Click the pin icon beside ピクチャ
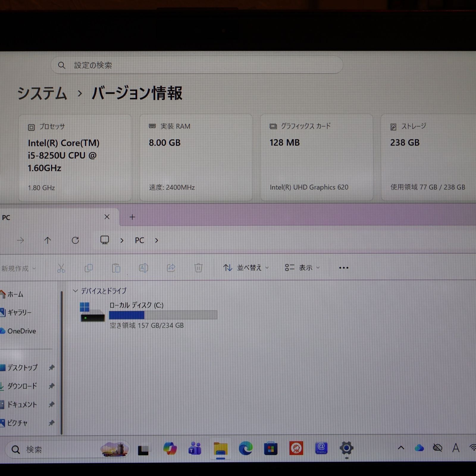Screen dimensions: 476x476 coord(51,423)
